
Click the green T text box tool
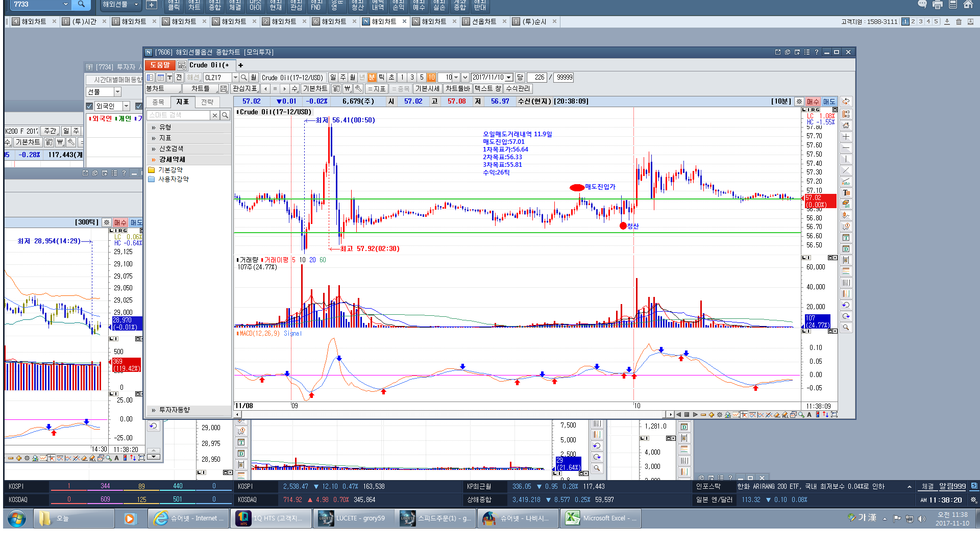846,238
